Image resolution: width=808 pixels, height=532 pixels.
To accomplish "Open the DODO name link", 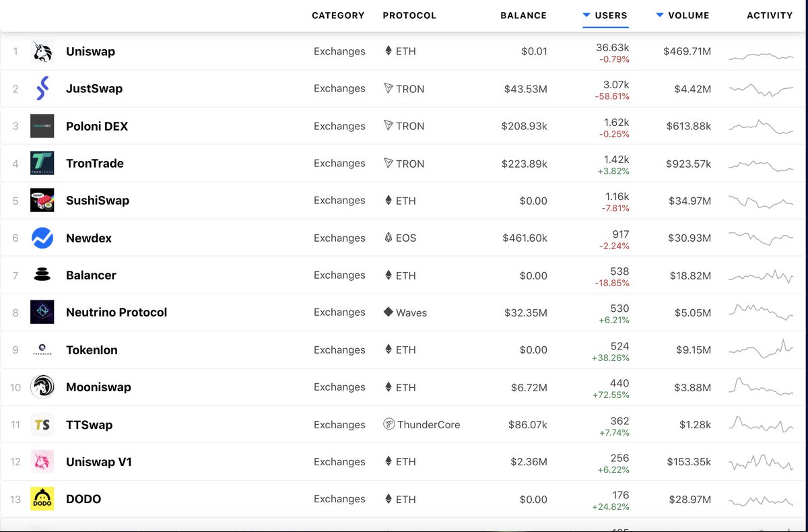I will 83,499.
